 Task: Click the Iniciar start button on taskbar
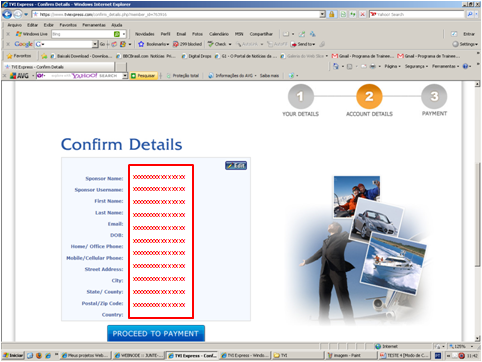pyautogui.click(x=13, y=356)
